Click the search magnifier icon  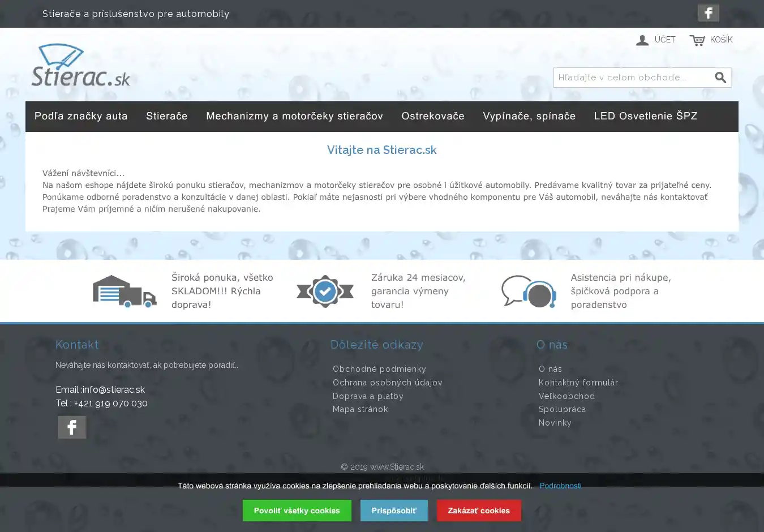pos(720,78)
